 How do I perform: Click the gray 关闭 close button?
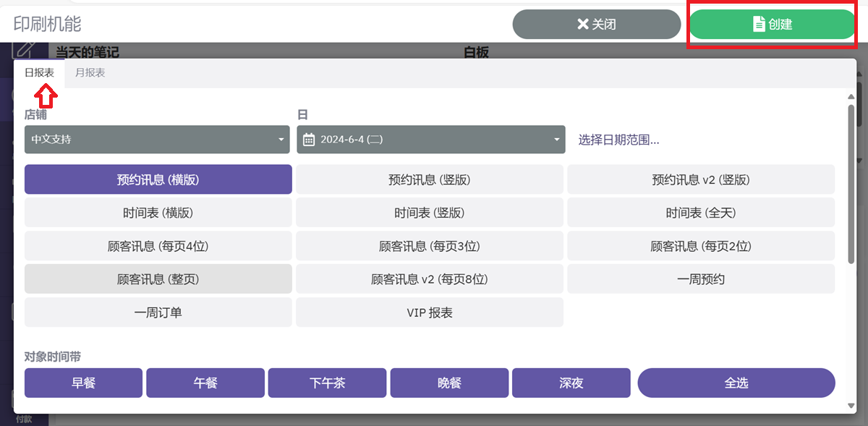pyautogui.click(x=597, y=24)
